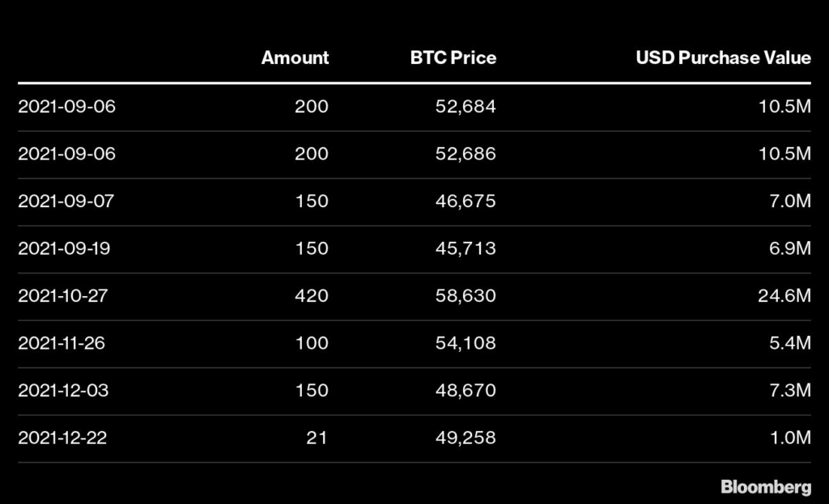This screenshot has height=504, width=829.
Task: Click the Bloomberg logo
Action: [x=766, y=486]
